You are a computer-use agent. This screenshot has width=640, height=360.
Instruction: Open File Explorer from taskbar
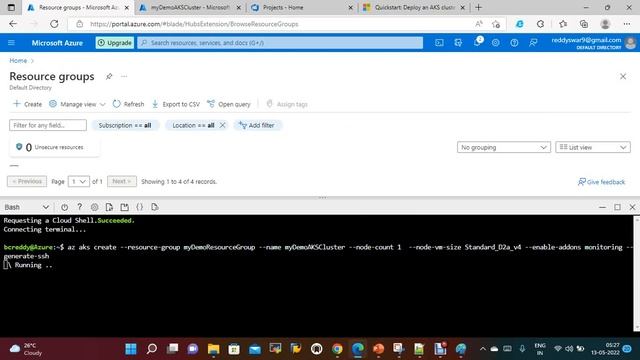pos(213,349)
